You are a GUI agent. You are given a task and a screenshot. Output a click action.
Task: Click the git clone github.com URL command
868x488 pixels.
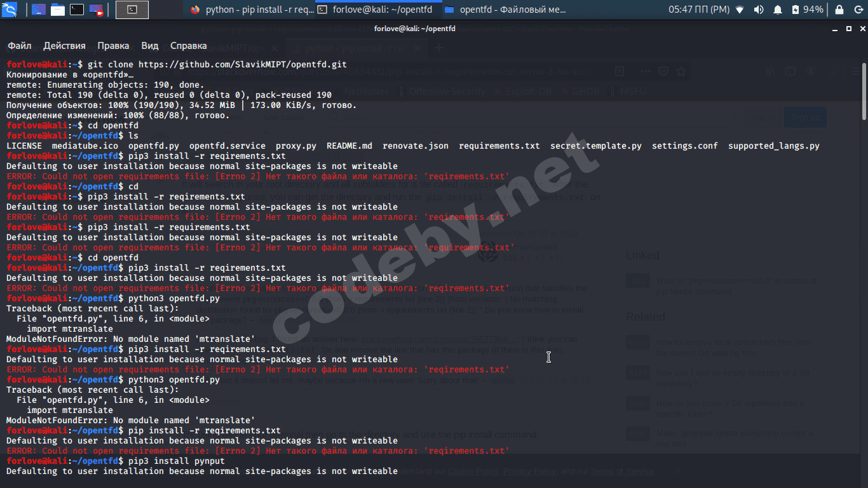coord(217,64)
